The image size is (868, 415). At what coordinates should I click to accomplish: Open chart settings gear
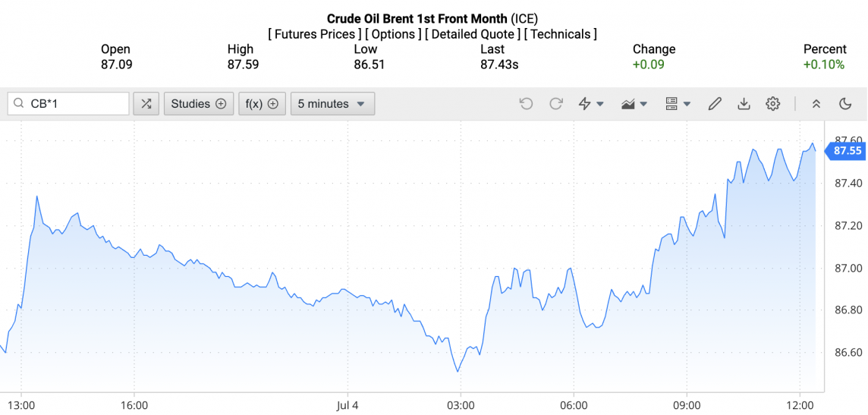point(772,104)
